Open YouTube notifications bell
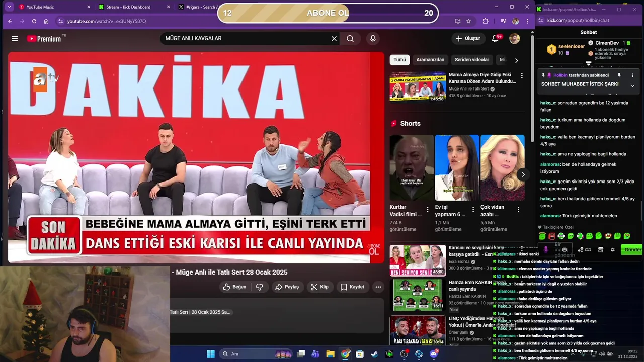The height and width of the screenshot is (362, 644). pyautogui.click(x=495, y=39)
